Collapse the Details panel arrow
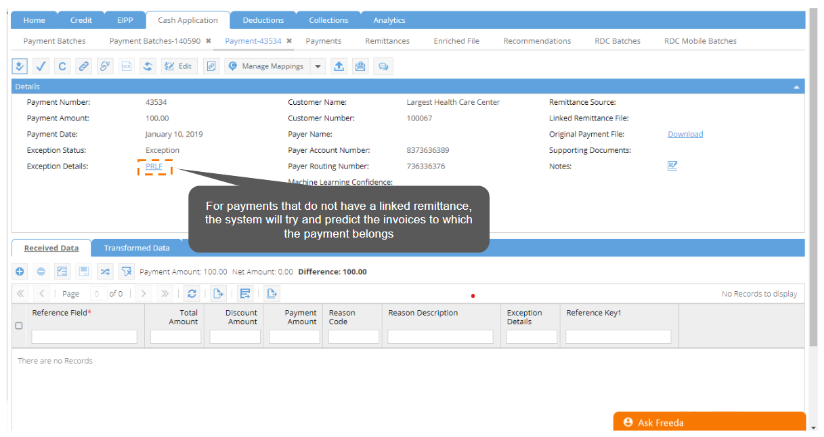 [x=797, y=87]
